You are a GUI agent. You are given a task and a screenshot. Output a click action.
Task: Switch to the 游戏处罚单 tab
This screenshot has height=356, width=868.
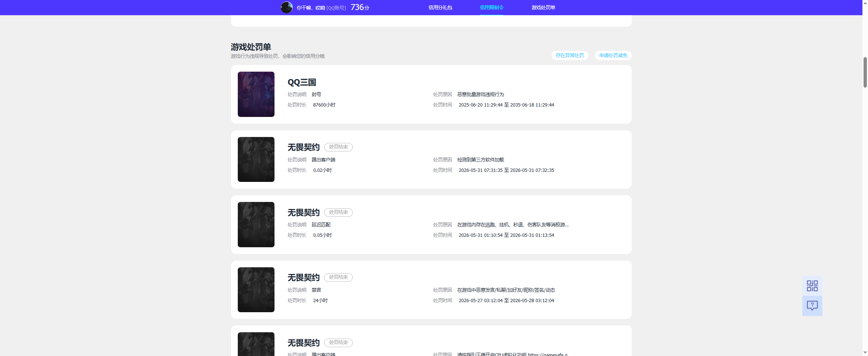(x=543, y=7)
